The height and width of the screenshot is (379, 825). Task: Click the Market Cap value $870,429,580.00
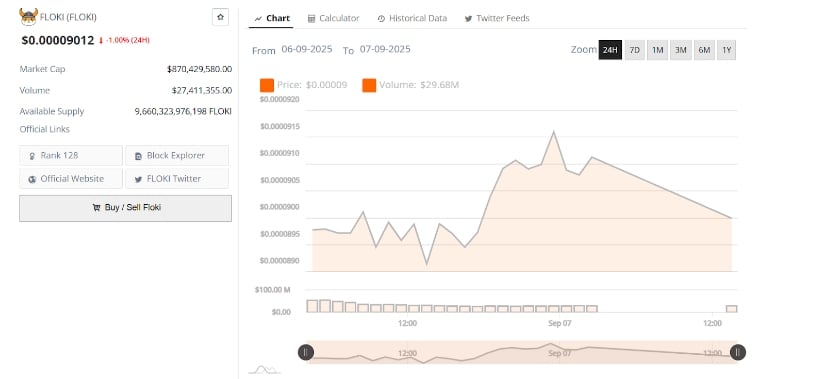point(199,69)
